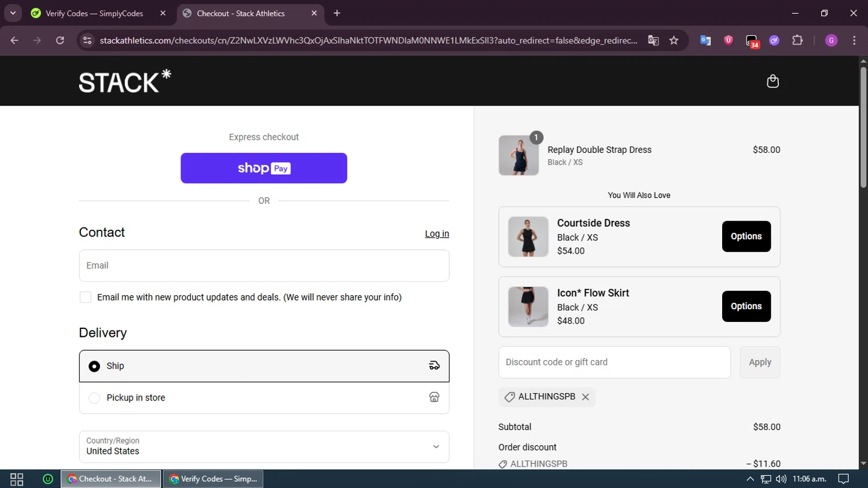
Task: Focus the Email input field
Action: pos(264,266)
